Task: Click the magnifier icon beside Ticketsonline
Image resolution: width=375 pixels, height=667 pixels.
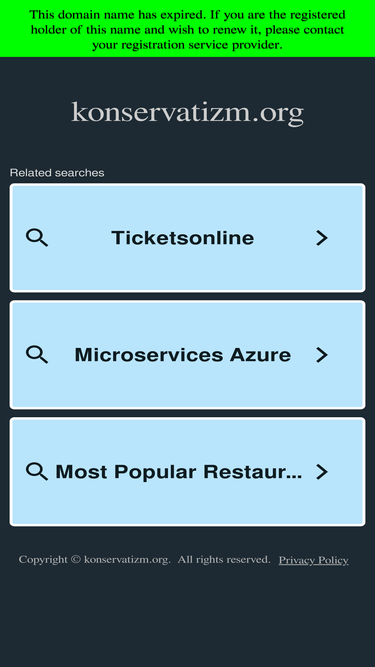Action: tap(37, 237)
